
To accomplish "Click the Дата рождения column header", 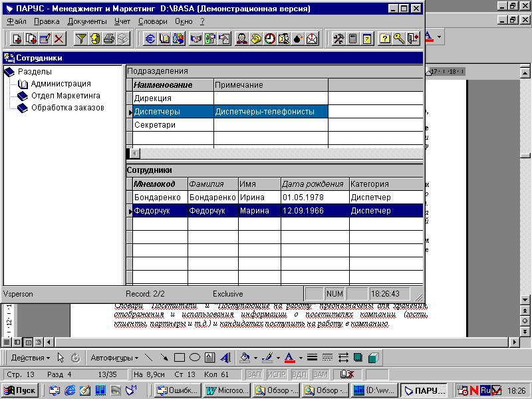I will point(315,184).
